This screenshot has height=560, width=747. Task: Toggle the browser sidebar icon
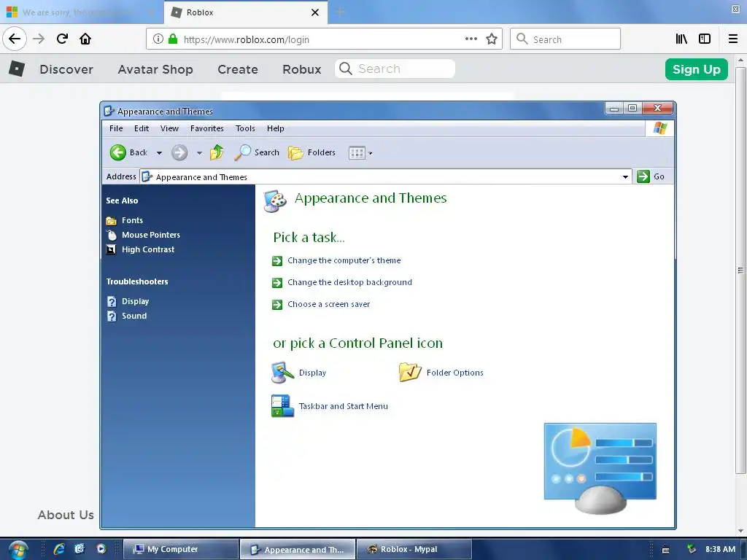click(705, 39)
